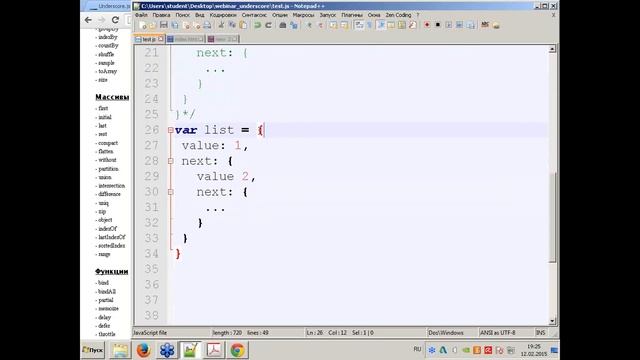Cut selection with scissors icon

click(222, 25)
